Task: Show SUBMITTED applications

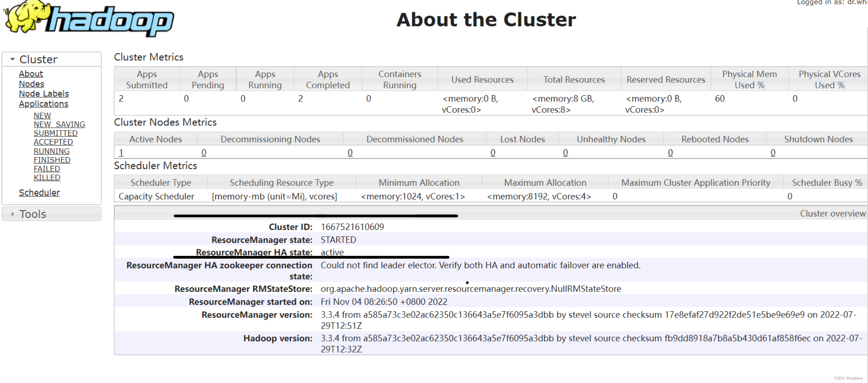Action: [x=55, y=133]
